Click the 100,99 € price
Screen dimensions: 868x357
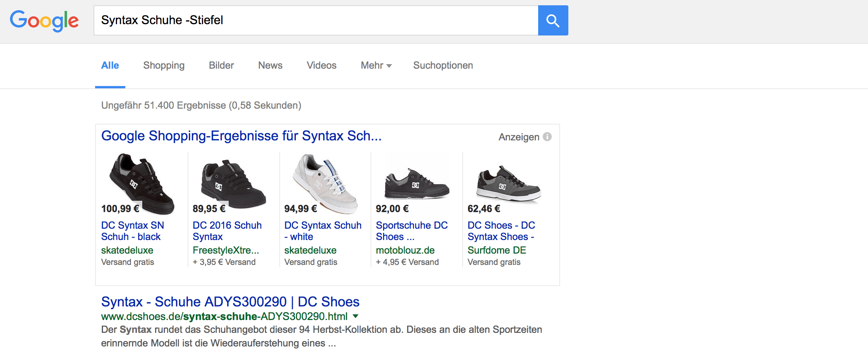pos(120,209)
